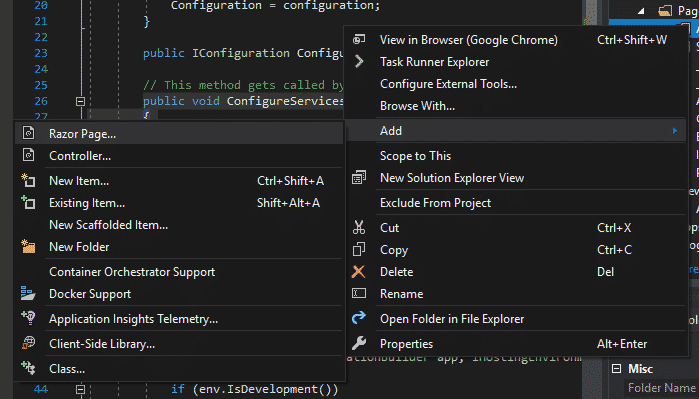Click the Folder Name property field
Viewport: 699px width, 399px height.
tap(662, 388)
